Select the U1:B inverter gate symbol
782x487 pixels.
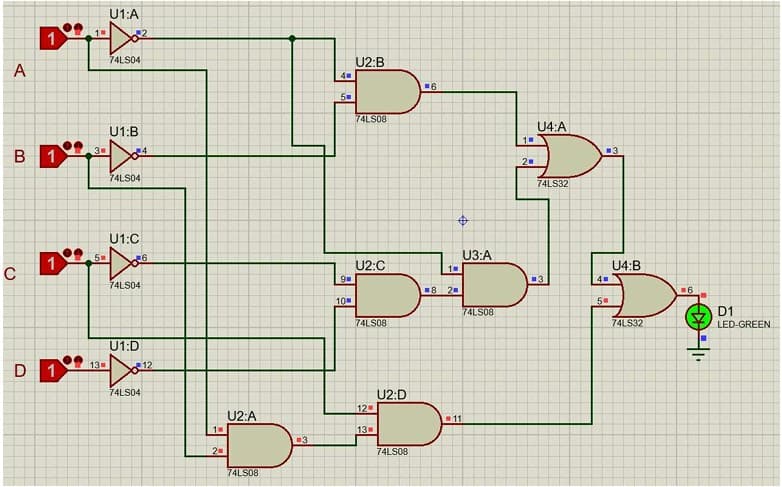tap(123, 157)
